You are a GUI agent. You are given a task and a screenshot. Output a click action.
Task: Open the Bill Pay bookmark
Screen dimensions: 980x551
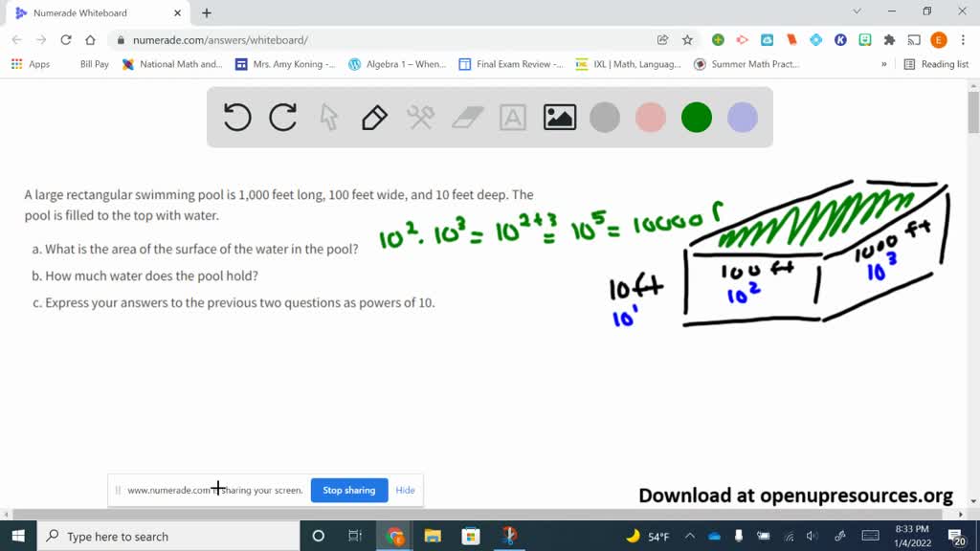click(x=94, y=64)
